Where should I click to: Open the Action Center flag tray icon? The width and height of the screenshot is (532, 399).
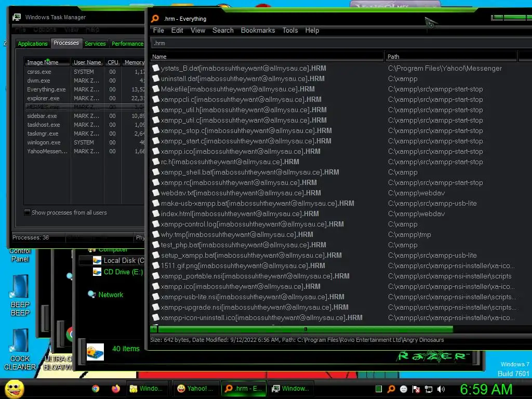click(x=416, y=389)
